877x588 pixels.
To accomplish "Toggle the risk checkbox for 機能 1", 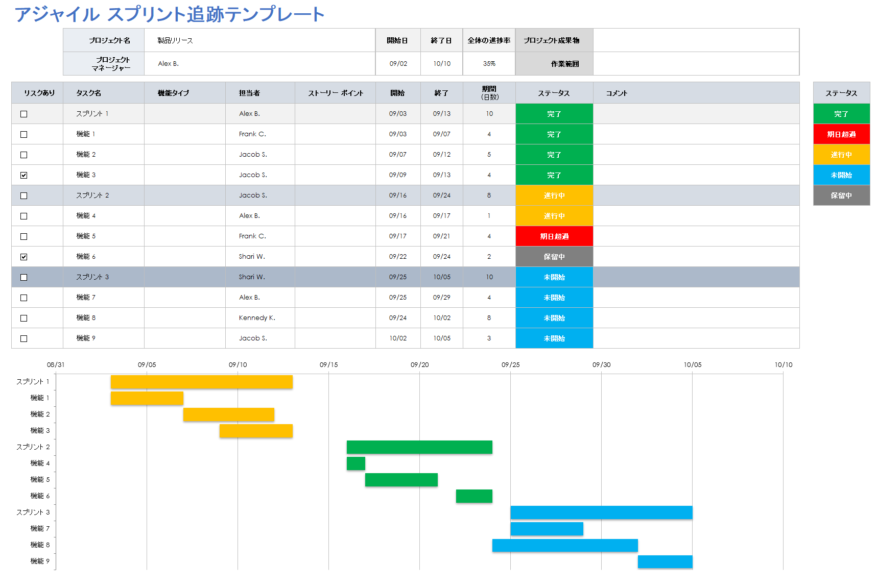I will pyautogui.click(x=23, y=134).
